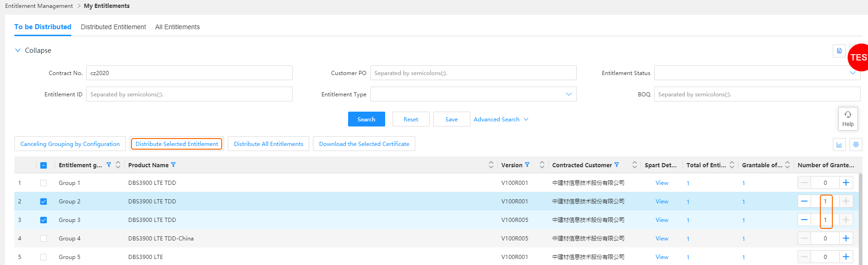
Task: Check the Group 5 row checkbox
Action: point(44,257)
